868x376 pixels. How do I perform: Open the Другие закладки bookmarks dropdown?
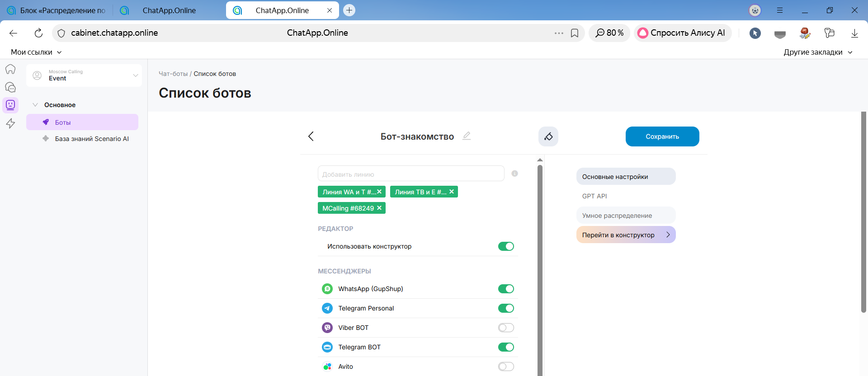tap(817, 52)
